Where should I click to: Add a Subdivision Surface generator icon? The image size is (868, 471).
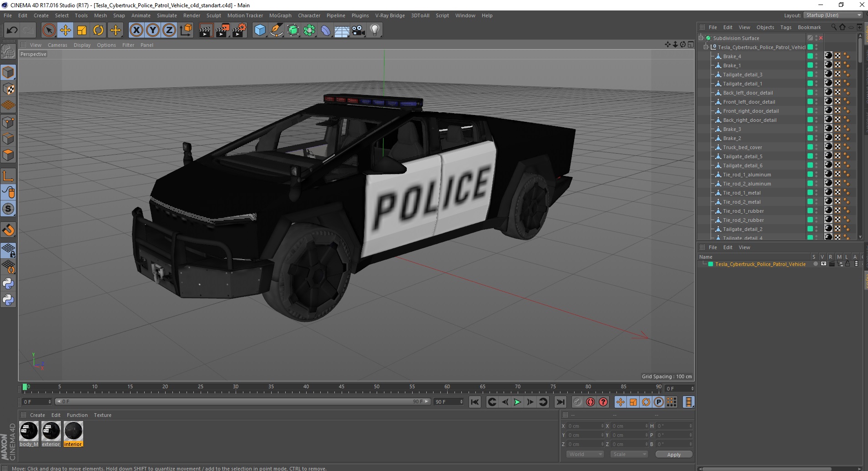[293, 30]
